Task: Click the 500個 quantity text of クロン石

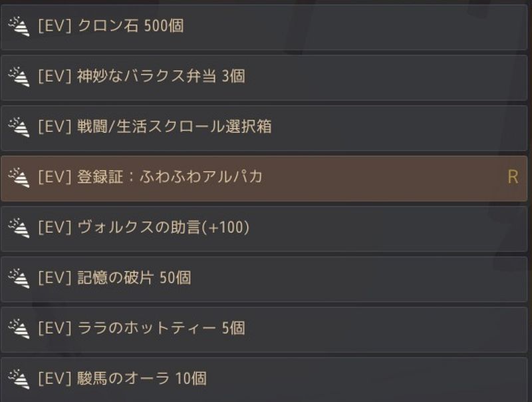Action: [164, 27]
